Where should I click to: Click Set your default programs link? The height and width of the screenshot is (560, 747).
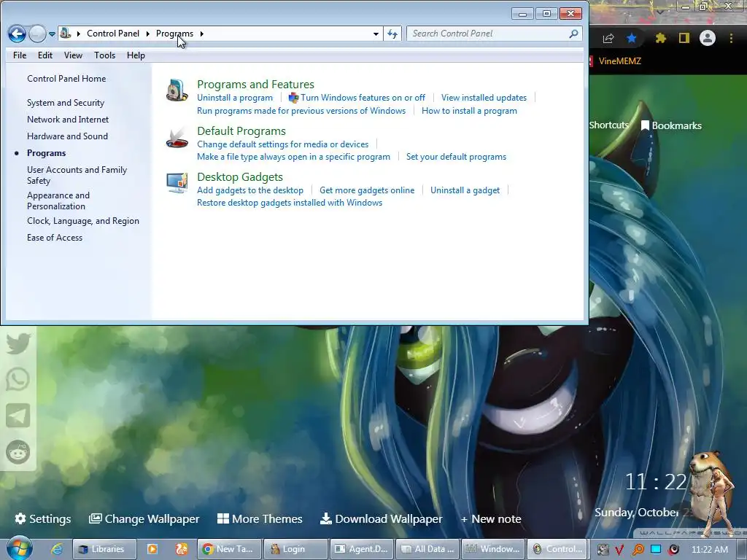[x=456, y=157]
